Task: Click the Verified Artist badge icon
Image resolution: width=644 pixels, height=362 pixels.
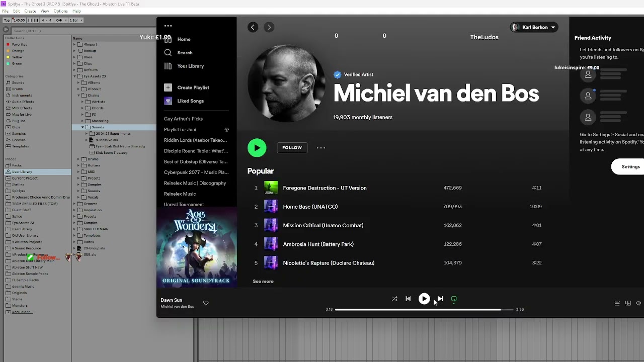Action: [x=337, y=74]
